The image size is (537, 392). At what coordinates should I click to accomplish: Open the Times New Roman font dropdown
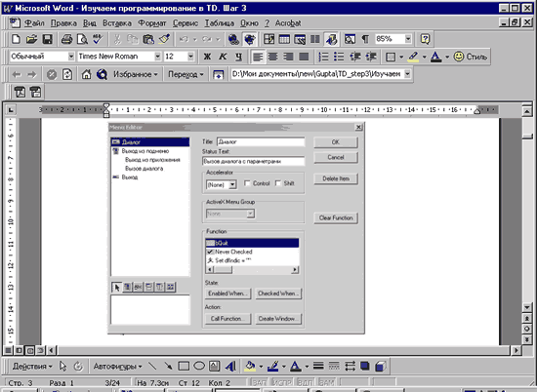[157, 57]
